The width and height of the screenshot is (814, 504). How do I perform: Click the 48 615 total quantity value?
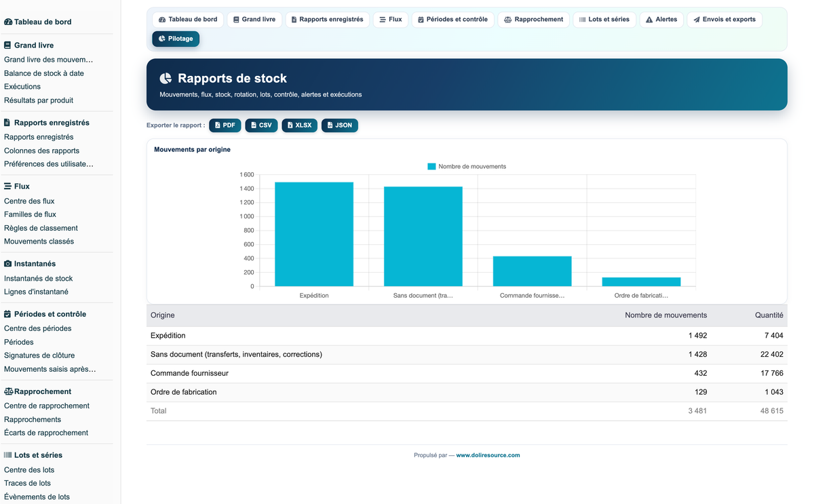coord(772,411)
